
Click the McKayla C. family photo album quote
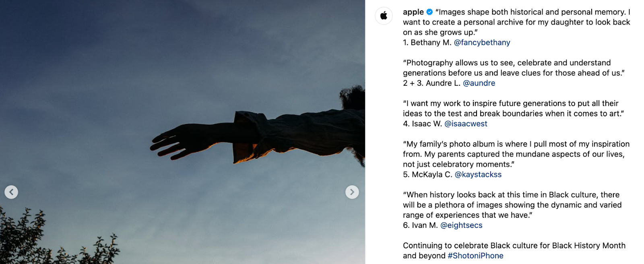[516, 154]
